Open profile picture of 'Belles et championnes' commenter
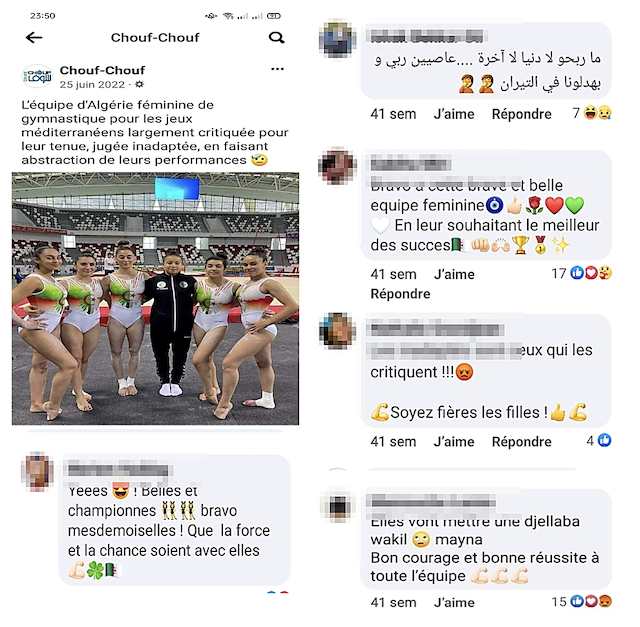 tap(37, 471)
